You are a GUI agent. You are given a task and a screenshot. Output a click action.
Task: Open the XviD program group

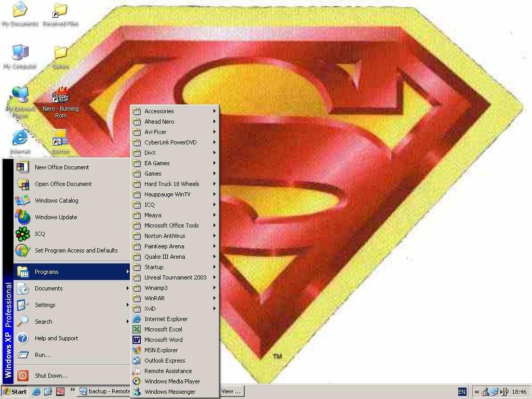coord(175,309)
